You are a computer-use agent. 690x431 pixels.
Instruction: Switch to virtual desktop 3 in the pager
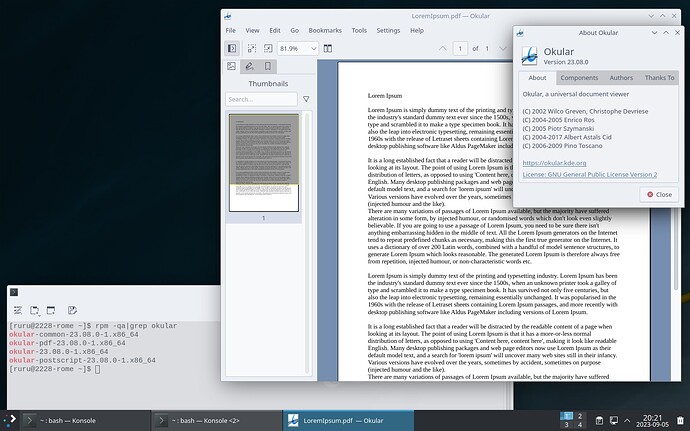point(566,425)
